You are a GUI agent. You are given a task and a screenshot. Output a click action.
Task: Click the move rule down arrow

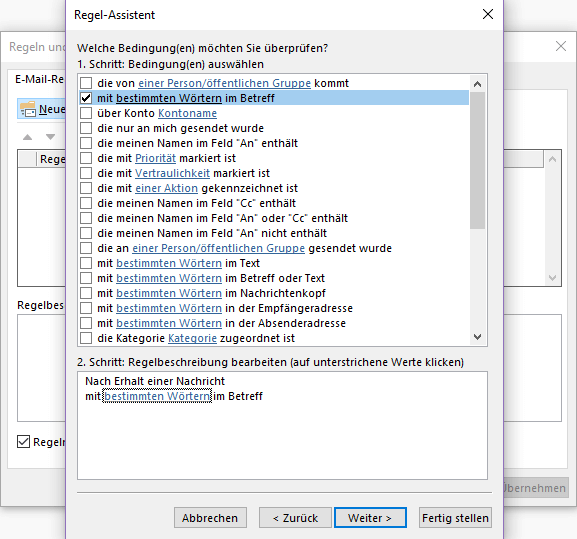coord(50,137)
